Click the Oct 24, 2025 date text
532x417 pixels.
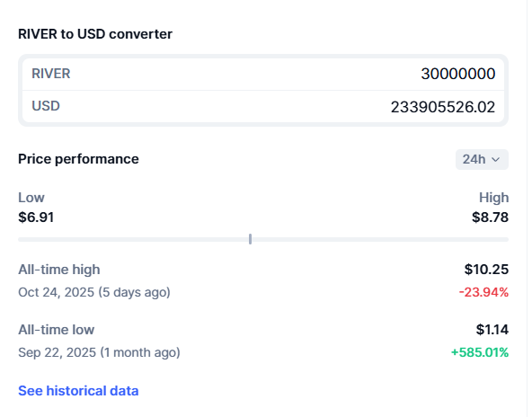pyautogui.click(x=57, y=292)
